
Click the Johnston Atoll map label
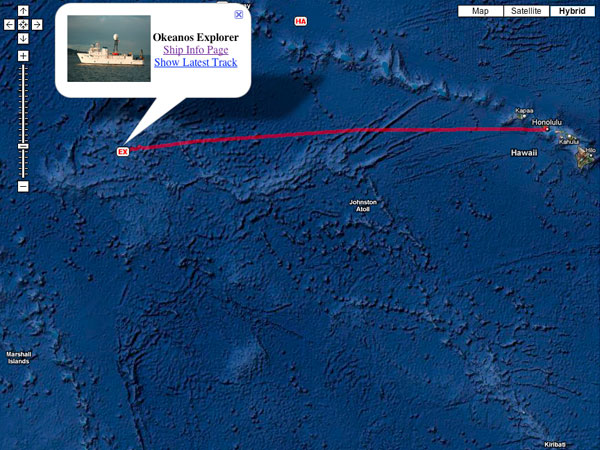363,205
